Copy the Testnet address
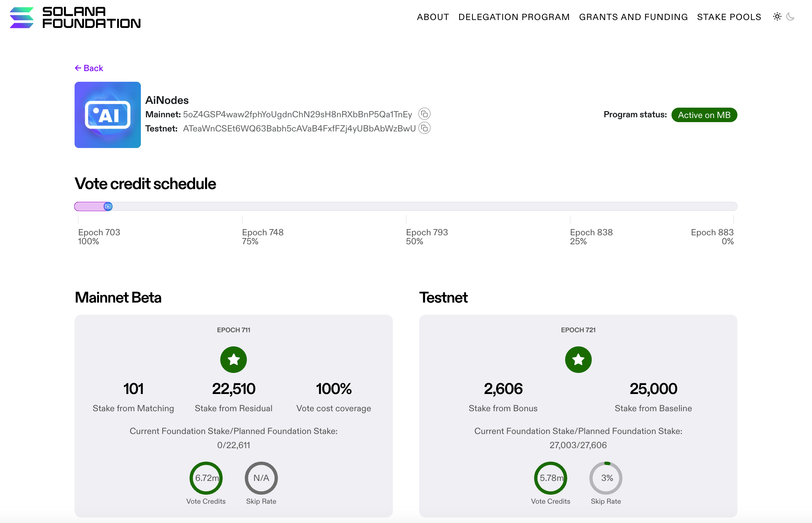Screen dimensions: 812x523 tap(424, 128)
